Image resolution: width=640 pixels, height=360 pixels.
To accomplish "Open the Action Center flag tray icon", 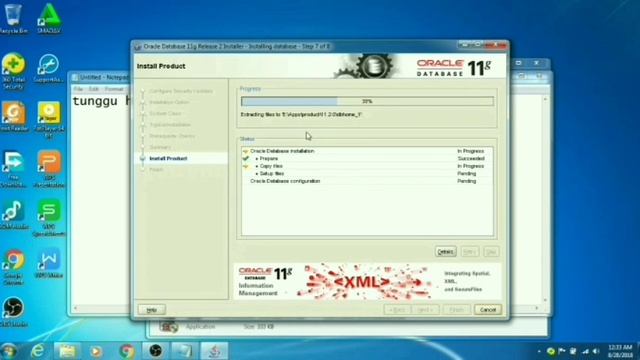I will (x=562, y=351).
